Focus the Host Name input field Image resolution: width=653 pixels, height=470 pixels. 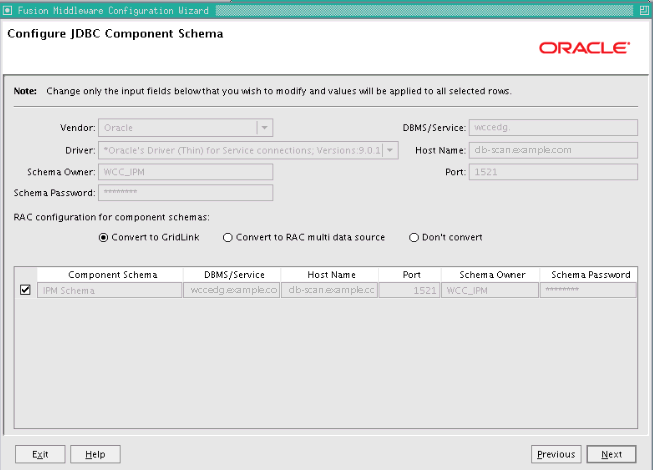[553, 150]
